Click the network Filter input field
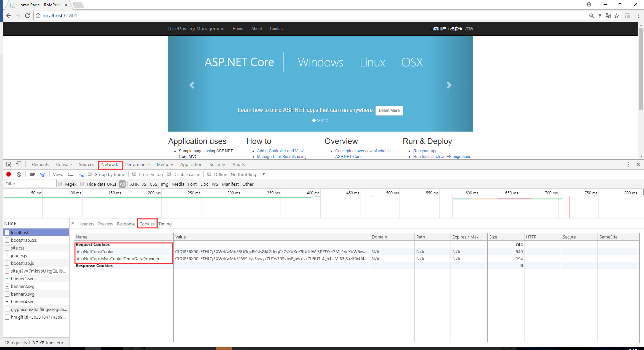Viewport: 644px width, 350px height. (30, 184)
